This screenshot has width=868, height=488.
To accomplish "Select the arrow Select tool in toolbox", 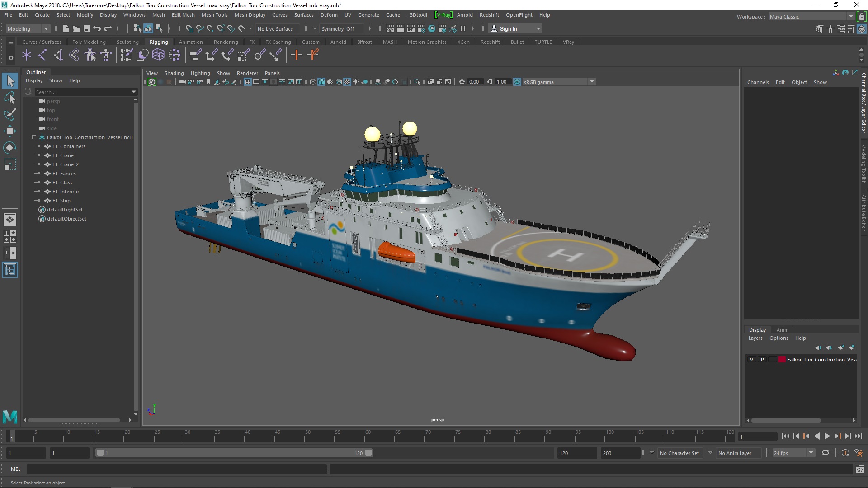I will (x=10, y=81).
